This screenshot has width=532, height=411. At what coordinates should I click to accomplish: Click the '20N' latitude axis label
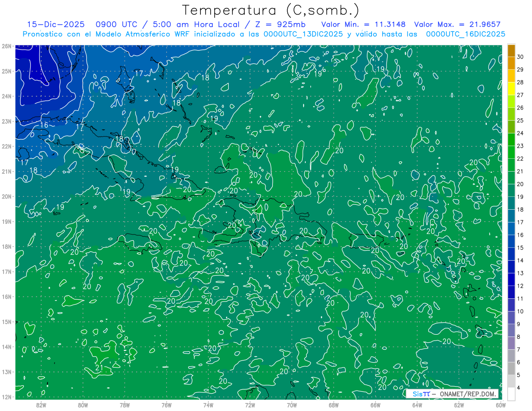coord(6,196)
